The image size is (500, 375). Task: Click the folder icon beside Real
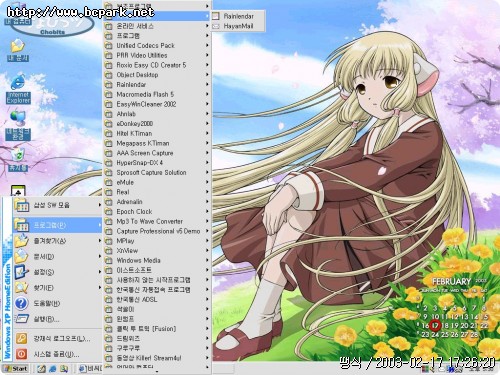click(109, 192)
